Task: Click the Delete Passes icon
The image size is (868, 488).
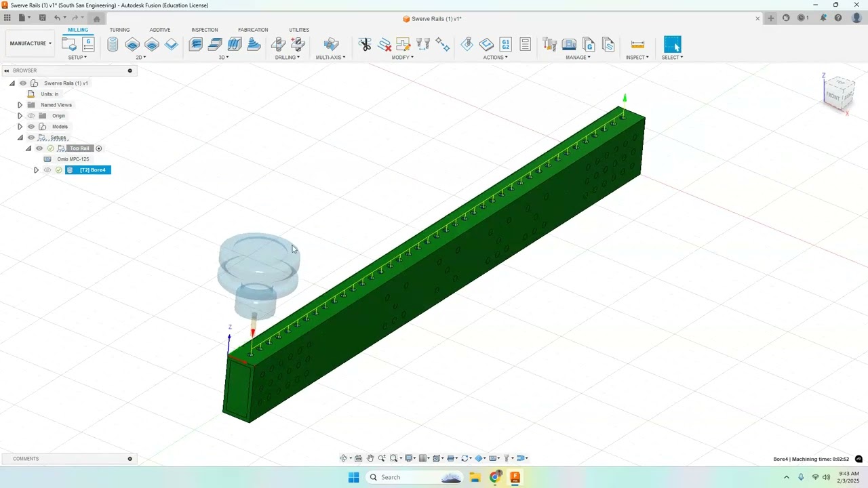Action: pyautogui.click(x=384, y=45)
